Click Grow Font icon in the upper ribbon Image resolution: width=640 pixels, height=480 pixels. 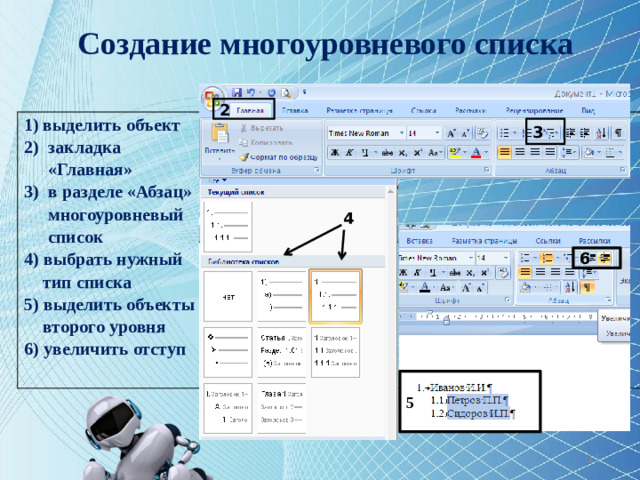(x=451, y=133)
